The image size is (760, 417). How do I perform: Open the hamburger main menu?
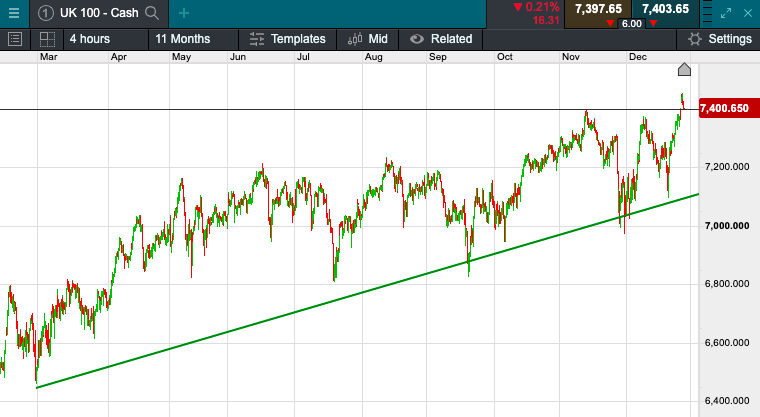tap(13, 13)
